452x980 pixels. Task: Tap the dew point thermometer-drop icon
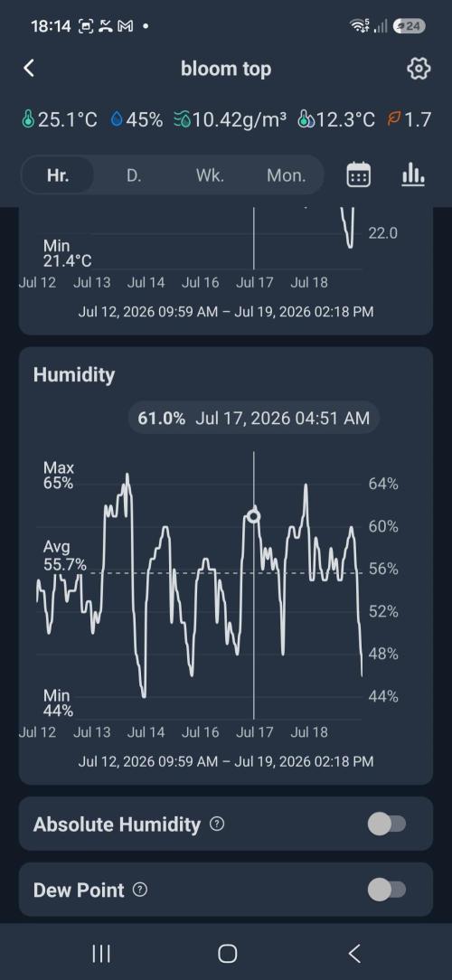305,119
